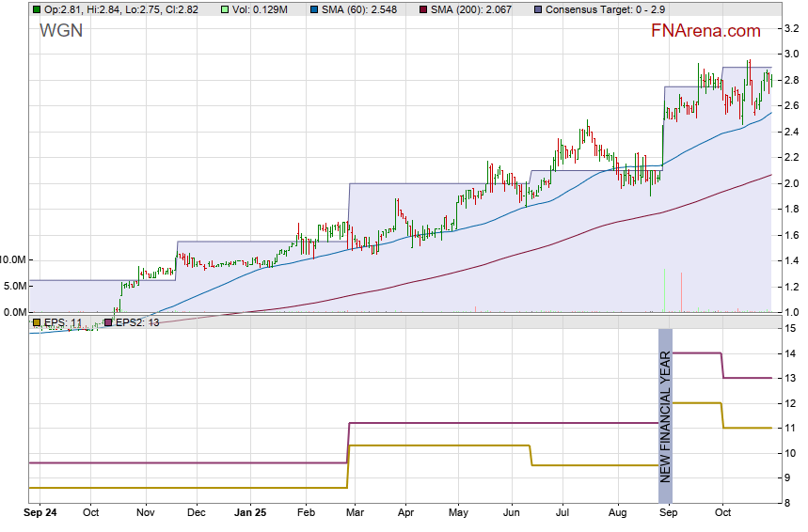
Task: Click the Consensus Target legend swatch
Action: click(x=536, y=8)
